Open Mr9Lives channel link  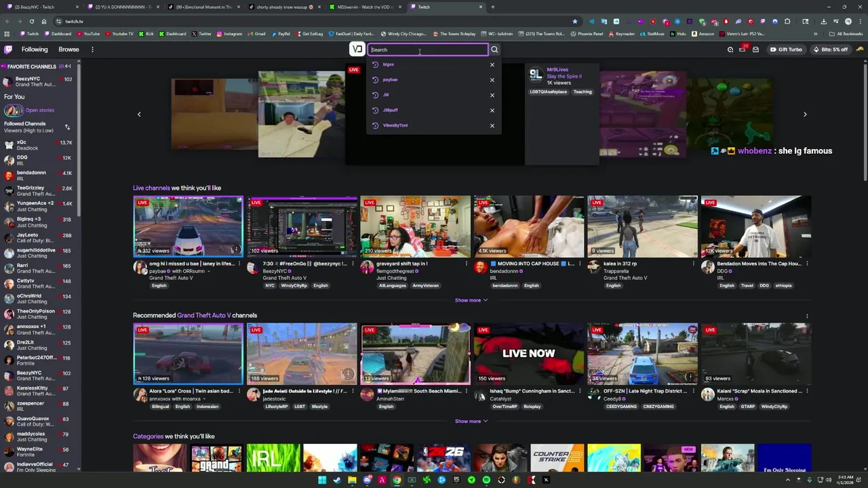coord(557,70)
